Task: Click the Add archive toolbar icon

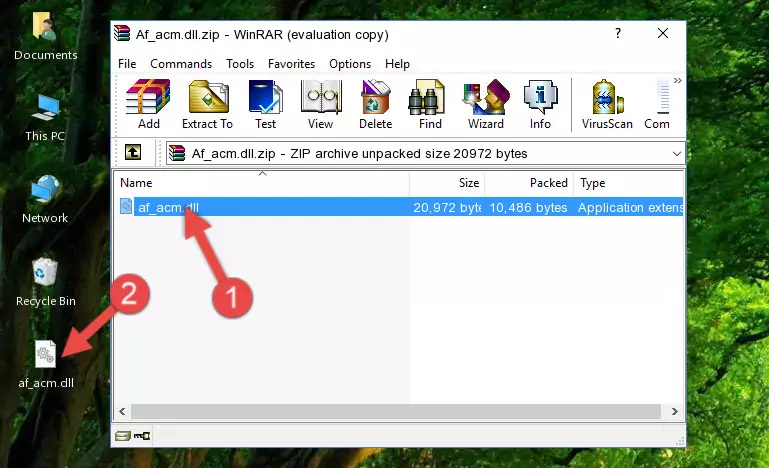Action: click(x=148, y=104)
